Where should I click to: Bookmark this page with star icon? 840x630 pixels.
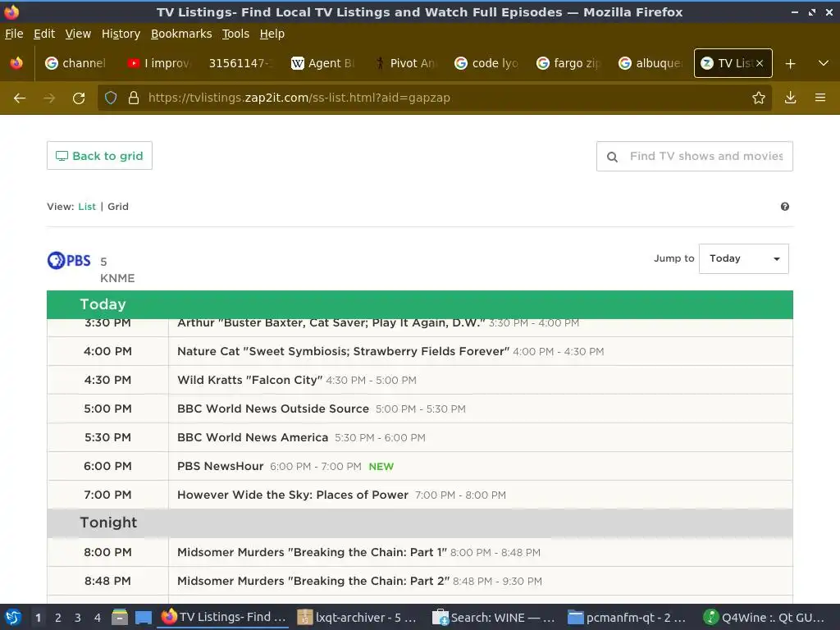click(x=758, y=98)
